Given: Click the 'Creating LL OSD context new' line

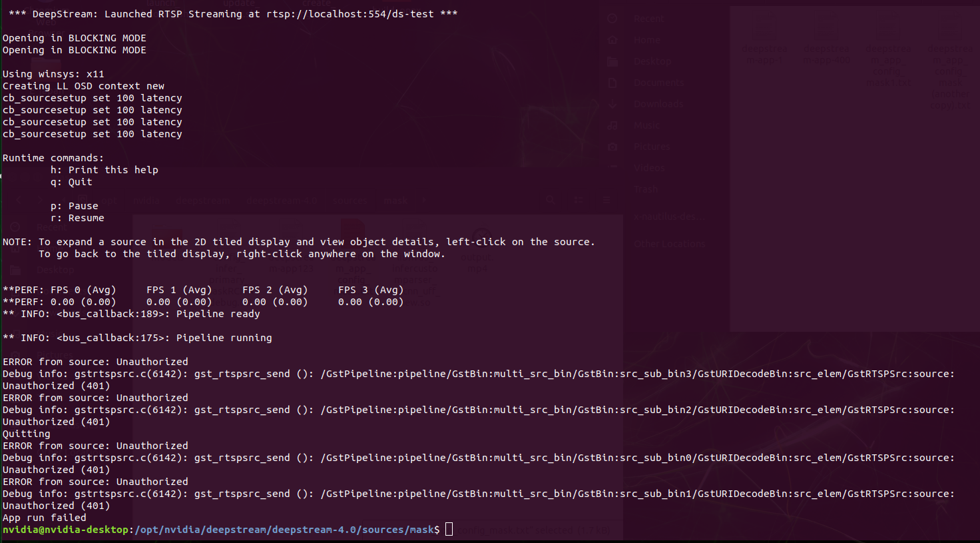Looking at the screenshot, I should [83, 86].
